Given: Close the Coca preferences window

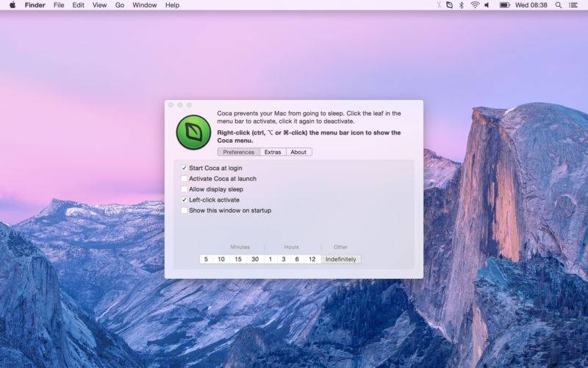Looking at the screenshot, I should tap(171, 105).
